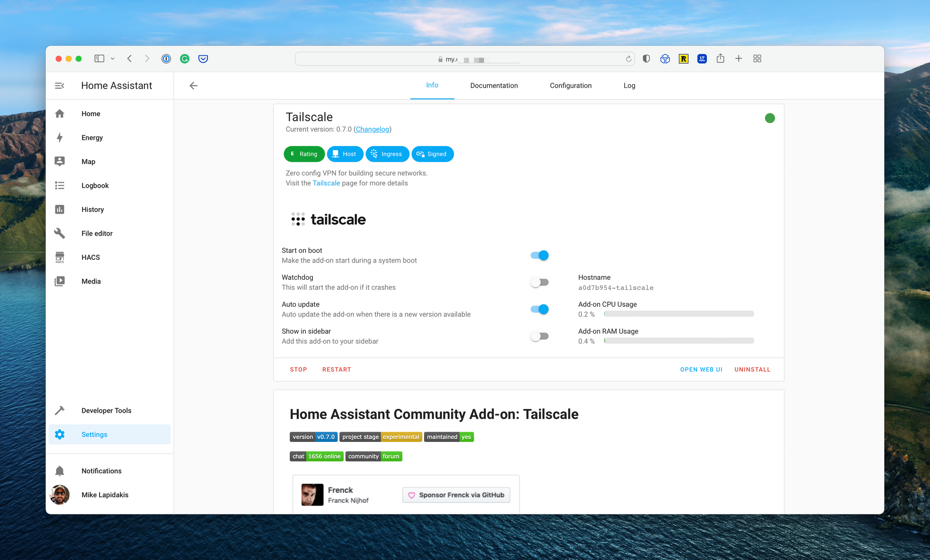Open the Logbook list icon

tap(60, 185)
